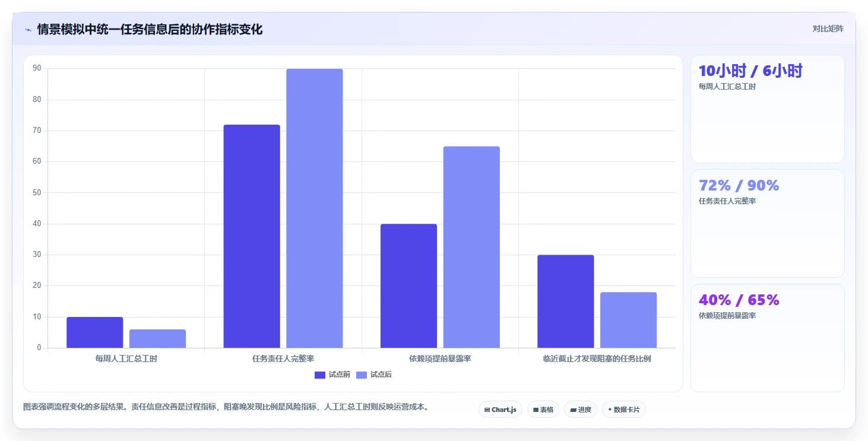
Task: Select the 进度 chip
Action: pos(580,410)
